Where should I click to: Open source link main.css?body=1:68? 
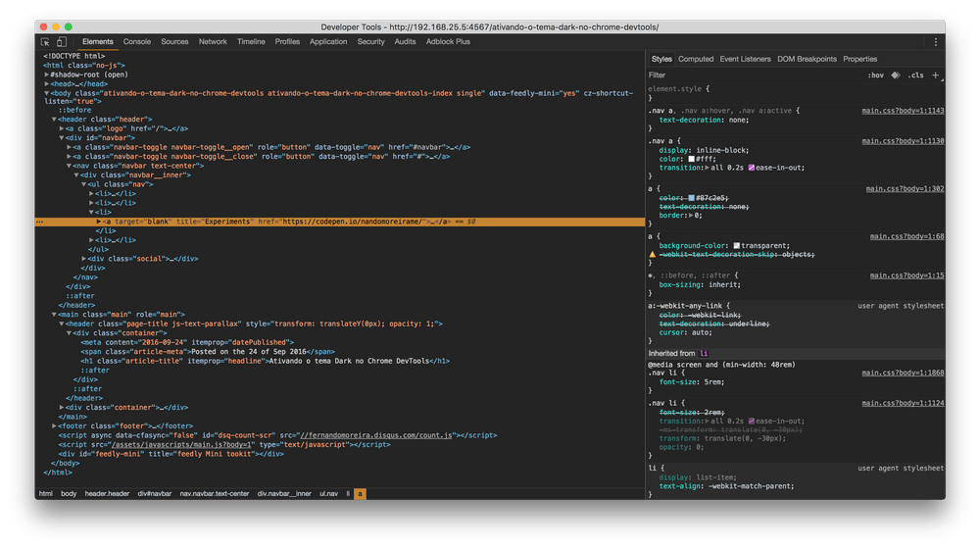pyautogui.click(x=906, y=237)
